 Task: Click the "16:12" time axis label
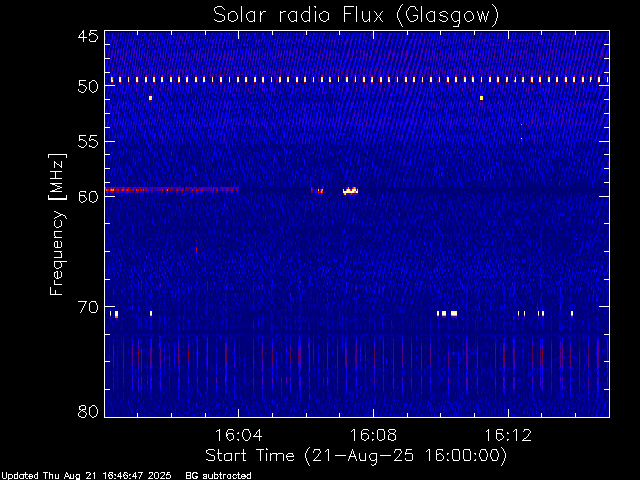508,435
